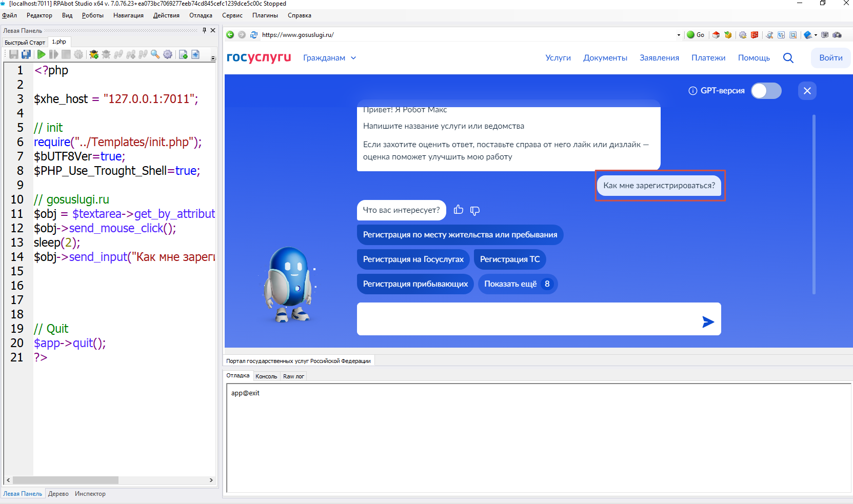Switch to the Консоль tab
The height and width of the screenshot is (504, 853).
(x=266, y=376)
